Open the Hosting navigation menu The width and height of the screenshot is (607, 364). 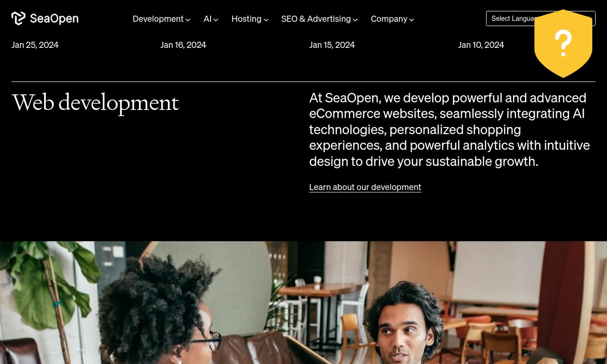click(250, 19)
